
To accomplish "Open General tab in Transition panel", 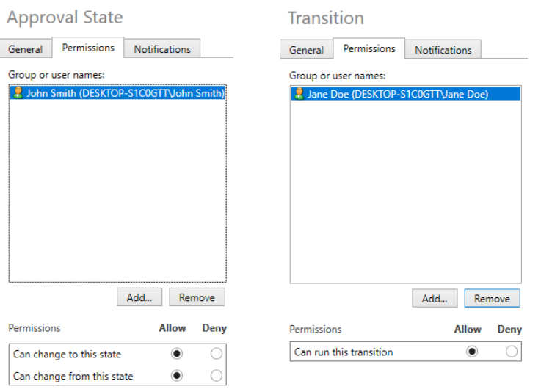I will tap(307, 50).
